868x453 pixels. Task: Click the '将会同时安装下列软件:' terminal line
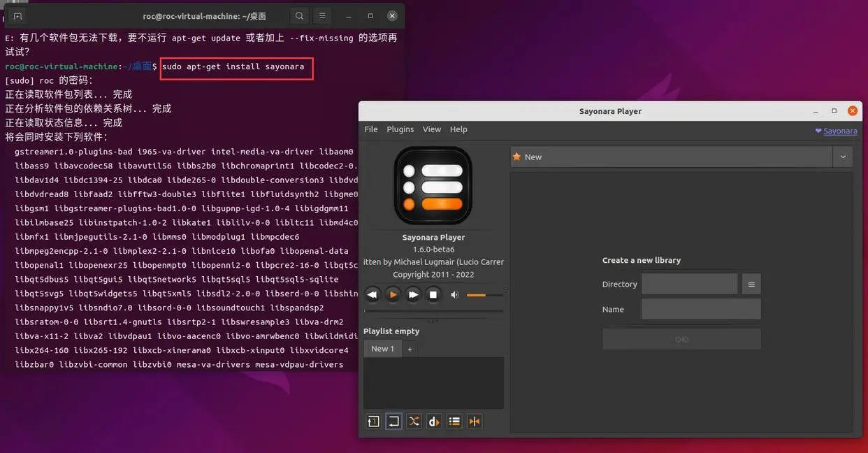tap(57, 136)
